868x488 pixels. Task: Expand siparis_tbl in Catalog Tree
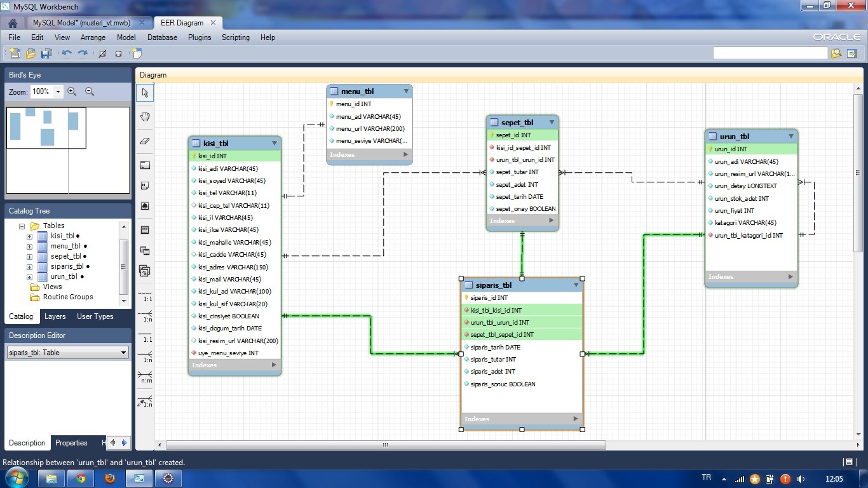click(x=29, y=267)
